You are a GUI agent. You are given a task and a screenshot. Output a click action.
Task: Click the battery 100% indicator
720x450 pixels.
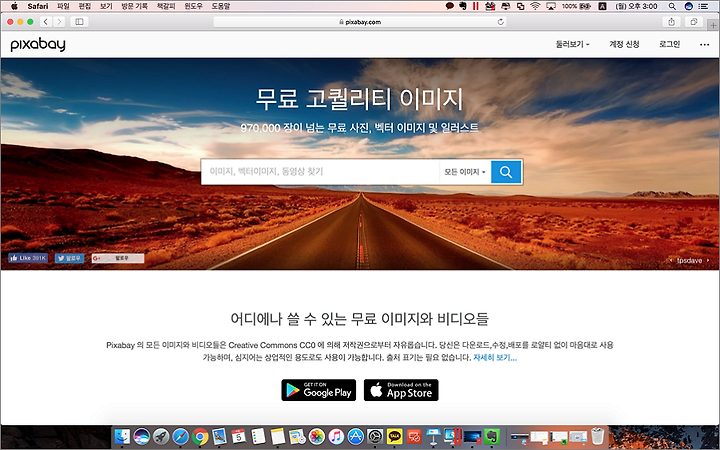[576, 6]
